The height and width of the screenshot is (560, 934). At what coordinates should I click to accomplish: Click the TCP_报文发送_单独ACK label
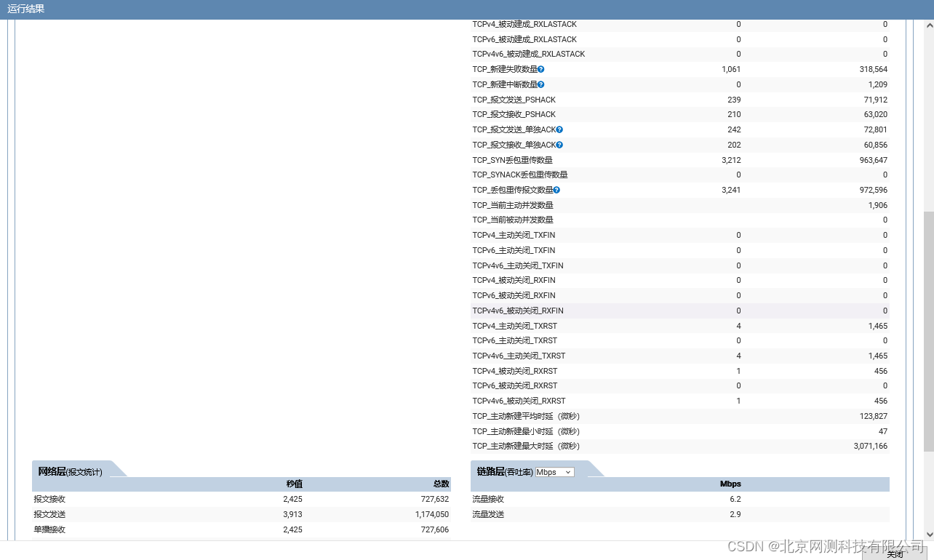(x=514, y=129)
